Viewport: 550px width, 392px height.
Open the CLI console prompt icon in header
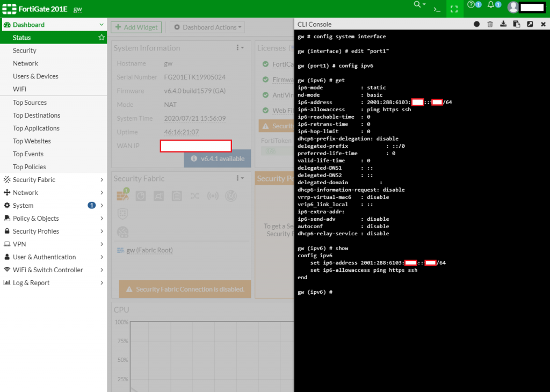pos(437,10)
